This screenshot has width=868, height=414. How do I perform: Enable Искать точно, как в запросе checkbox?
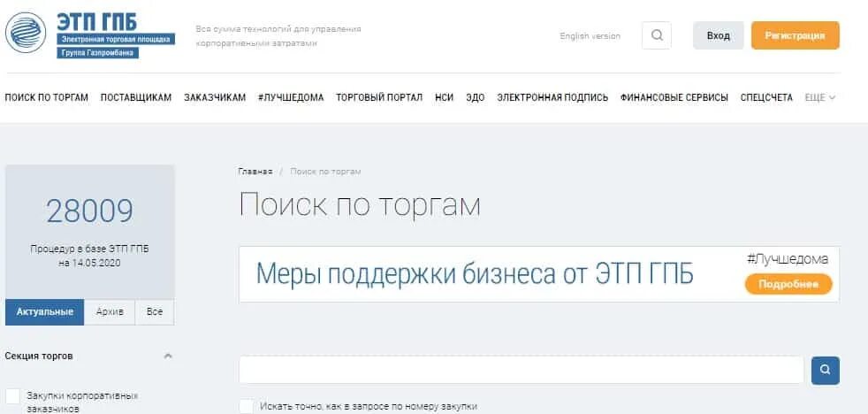pyautogui.click(x=247, y=406)
